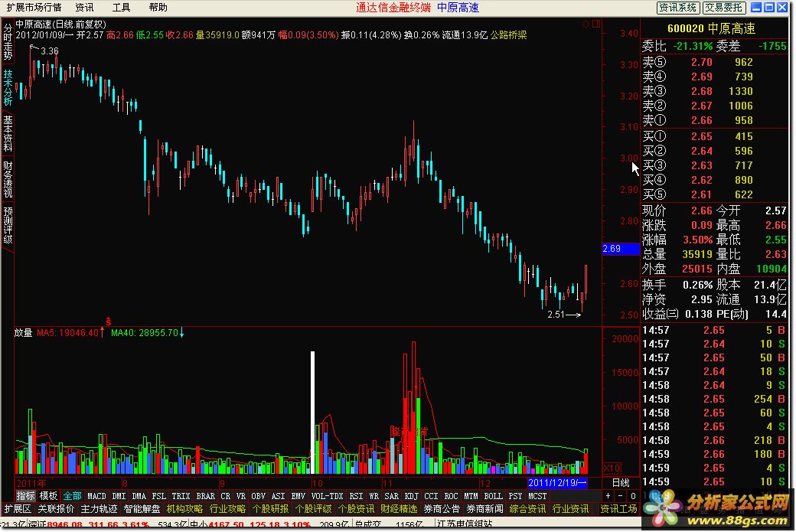
Task: Select the SAR indicator
Action: coord(391,496)
